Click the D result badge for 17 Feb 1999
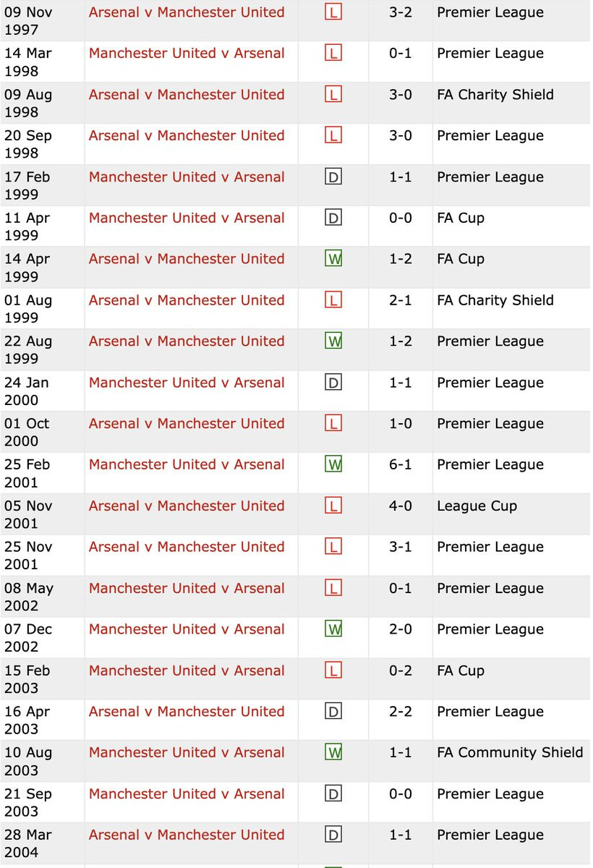Viewport: 593px width, 868px height. tap(333, 177)
